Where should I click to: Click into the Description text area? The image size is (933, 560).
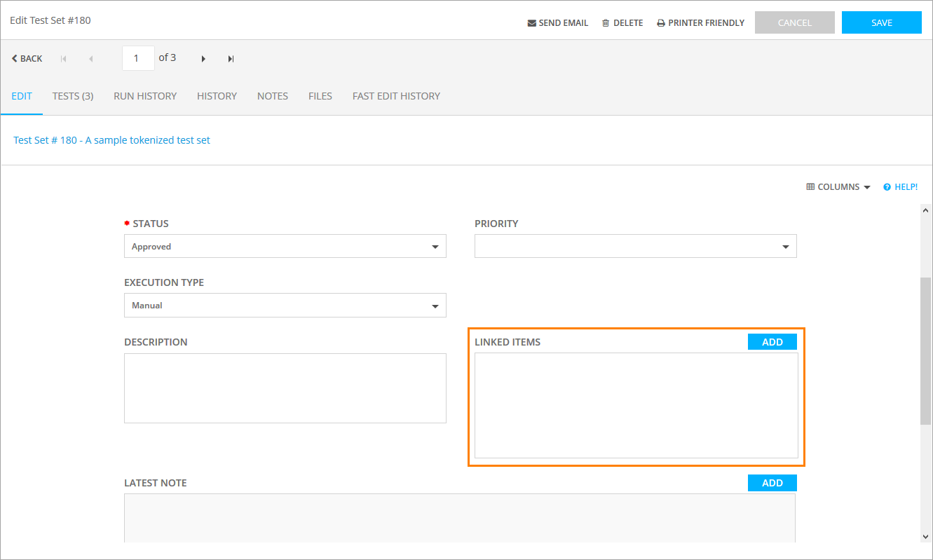coord(285,388)
